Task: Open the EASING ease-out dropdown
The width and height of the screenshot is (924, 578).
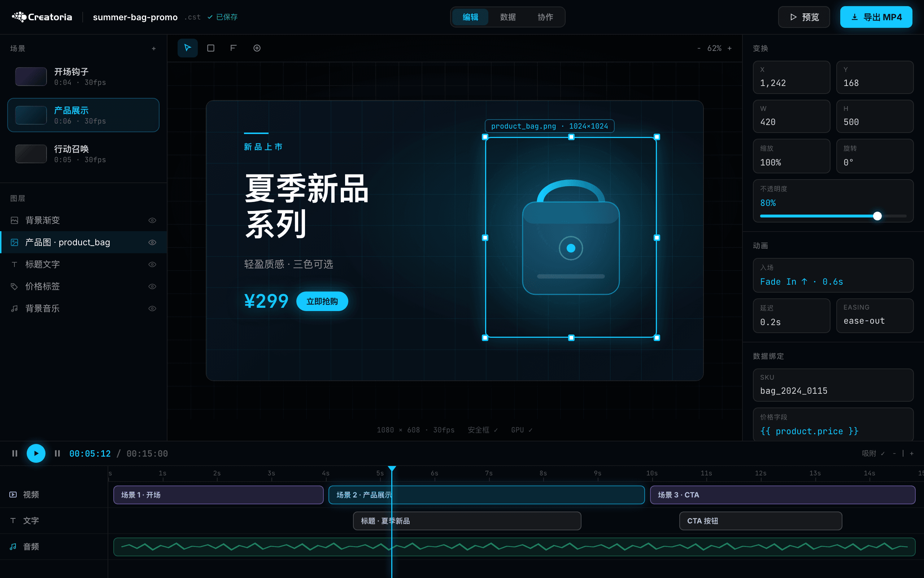Action: pyautogui.click(x=875, y=315)
